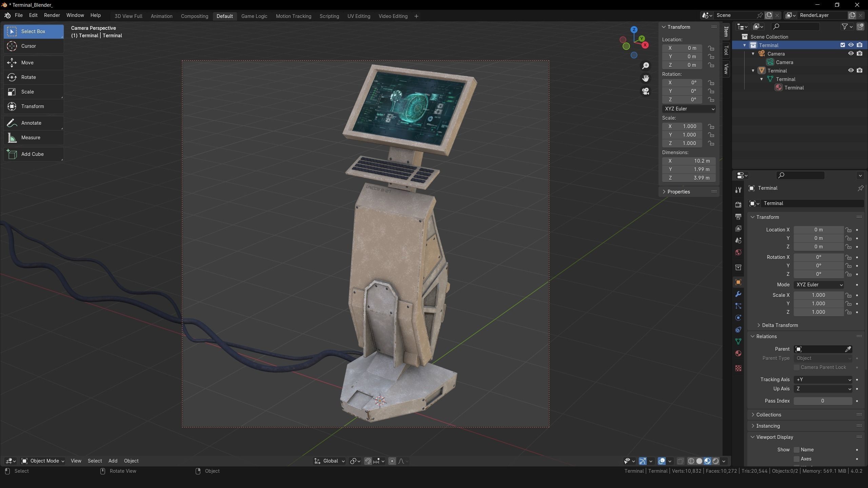Select the Modifier Properties wrench tab
The width and height of the screenshot is (868, 488).
tap(738, 294)
